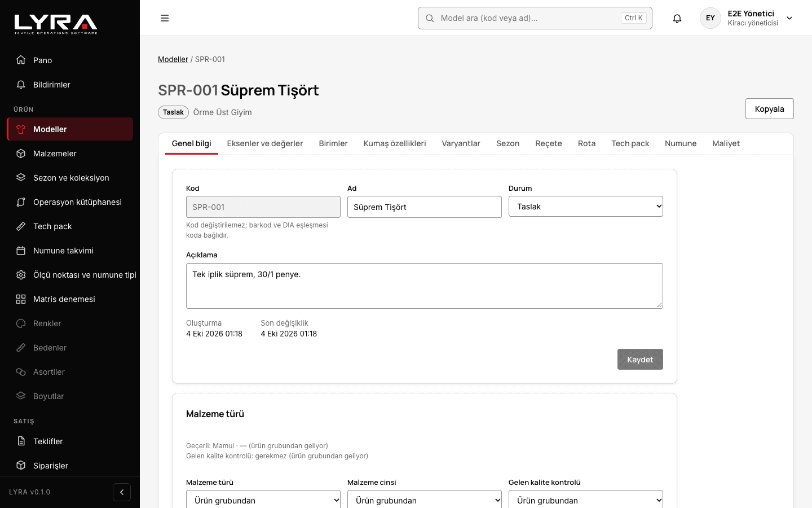Click the Sezon ve koleksiyon layers icon

21,178
